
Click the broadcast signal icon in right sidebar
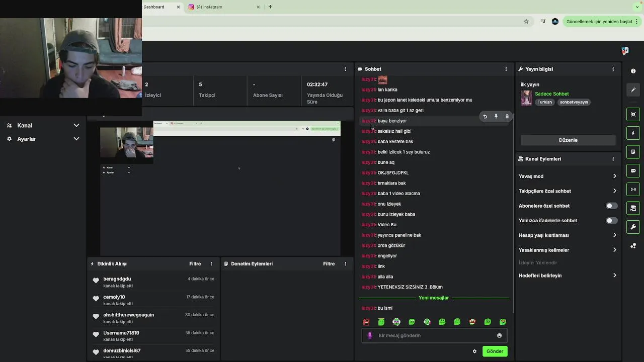tap(633, 190)
